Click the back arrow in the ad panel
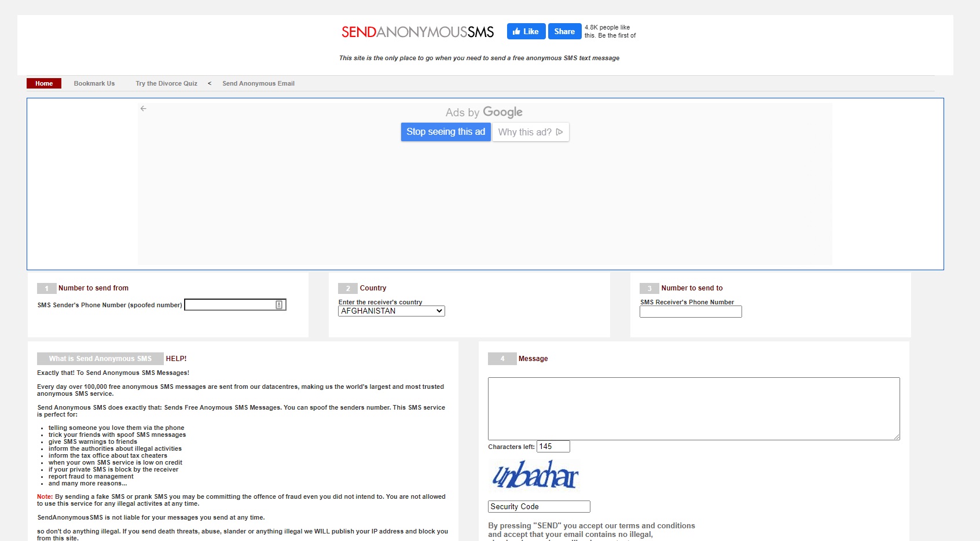Viewport: 980px width, 541px height. (144, 108)
